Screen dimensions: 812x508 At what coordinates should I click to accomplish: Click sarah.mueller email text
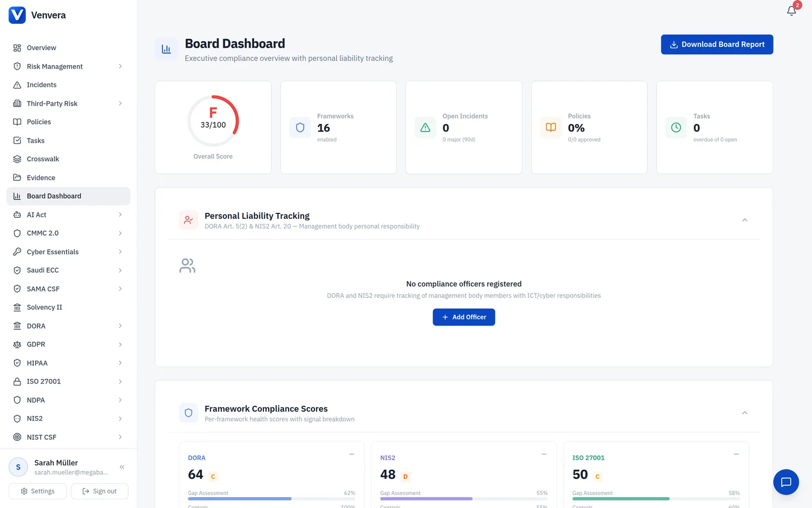[x=71, y=472]
